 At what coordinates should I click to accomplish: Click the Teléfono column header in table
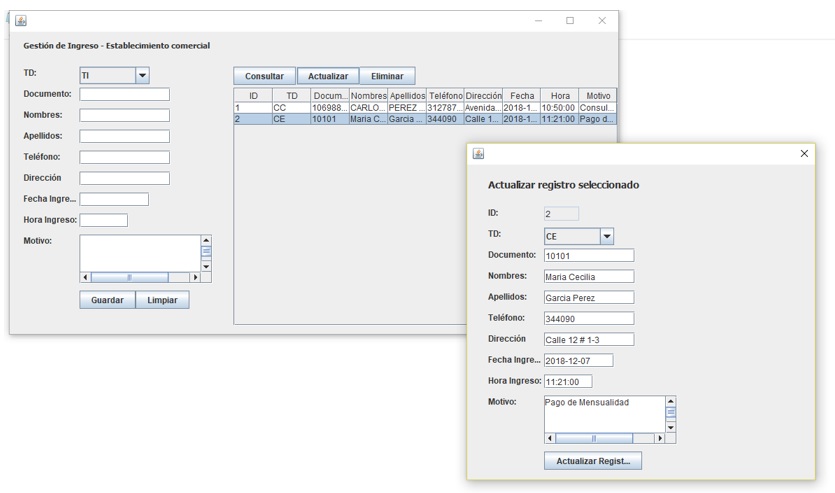(x=445, y=96)
